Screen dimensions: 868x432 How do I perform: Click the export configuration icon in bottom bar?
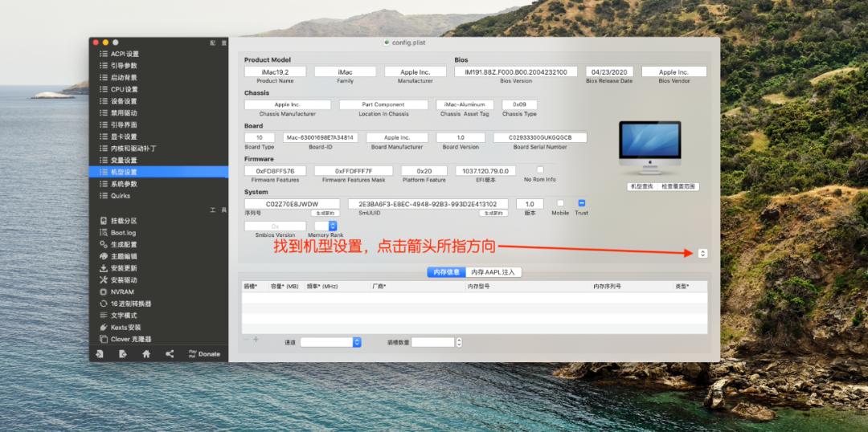122,354
